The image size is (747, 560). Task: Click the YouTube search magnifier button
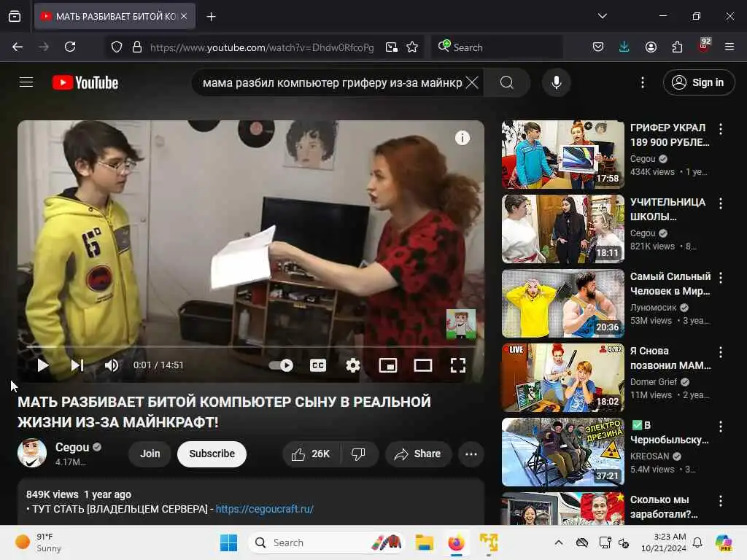[x=507, y=83]
